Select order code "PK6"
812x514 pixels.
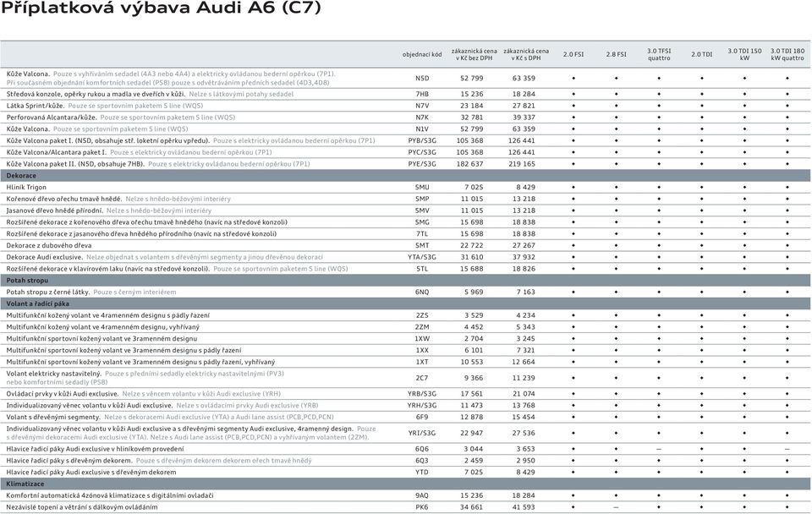pos(422,507)
